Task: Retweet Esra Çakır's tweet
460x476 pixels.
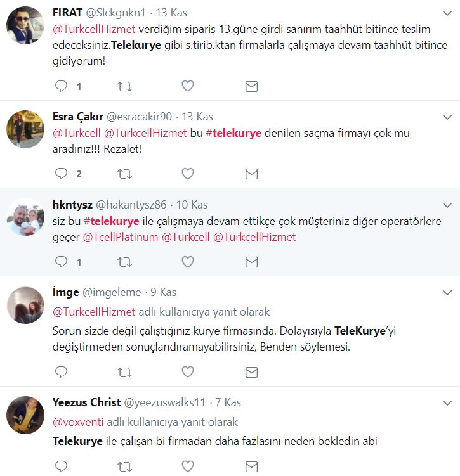Action: pos(124,174)
